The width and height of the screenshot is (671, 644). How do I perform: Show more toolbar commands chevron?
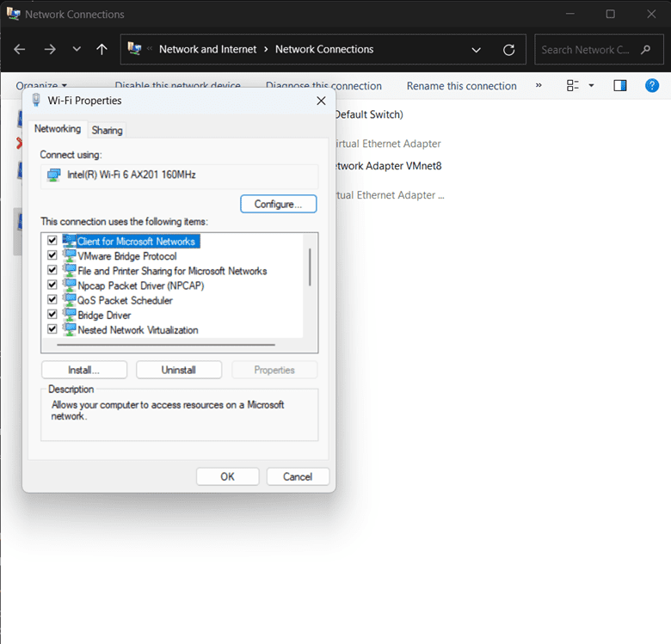[539, 85]
